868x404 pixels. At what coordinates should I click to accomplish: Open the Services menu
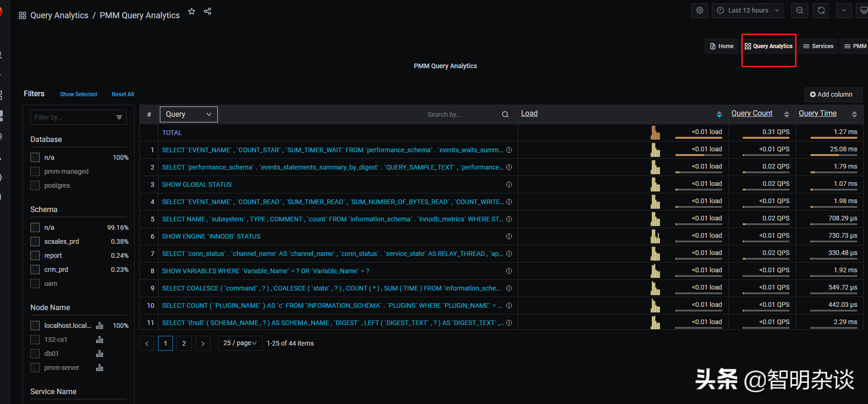(818, 46)
